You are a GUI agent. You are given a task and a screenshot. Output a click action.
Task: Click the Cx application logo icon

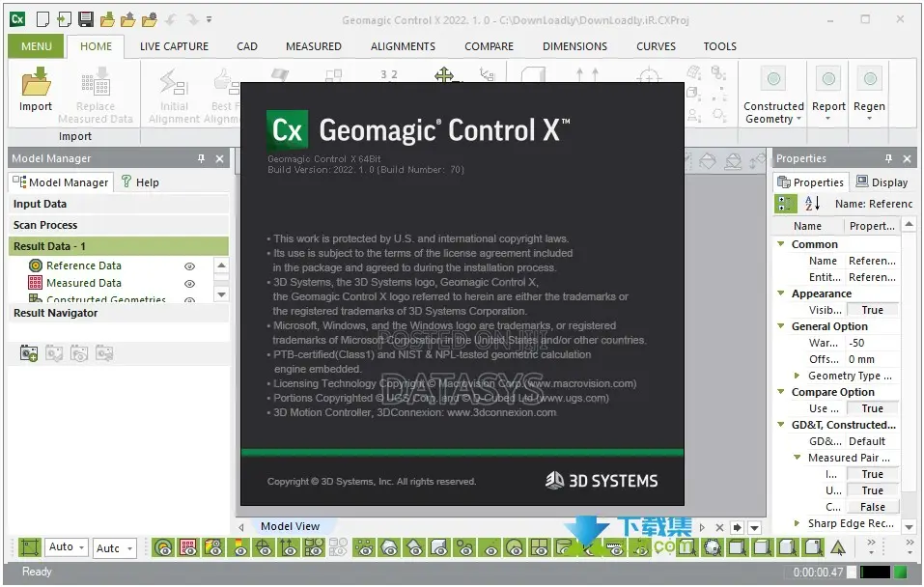coord(17,19)
